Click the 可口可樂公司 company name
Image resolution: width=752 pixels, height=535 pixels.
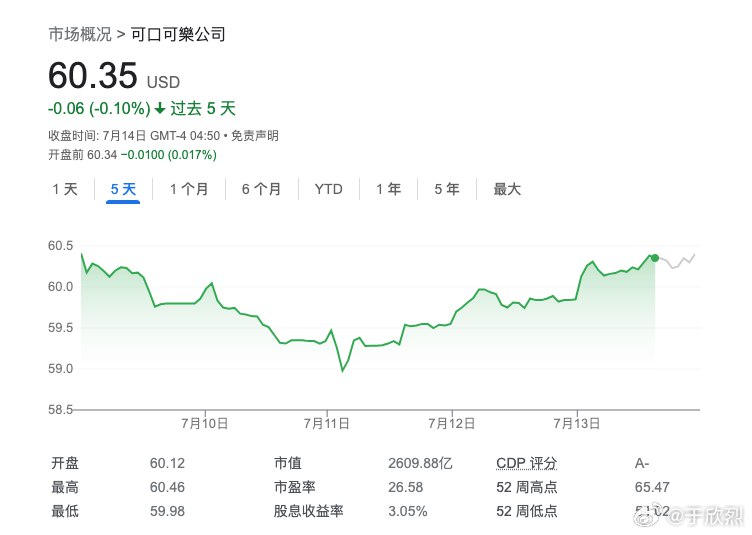point(178,35)
